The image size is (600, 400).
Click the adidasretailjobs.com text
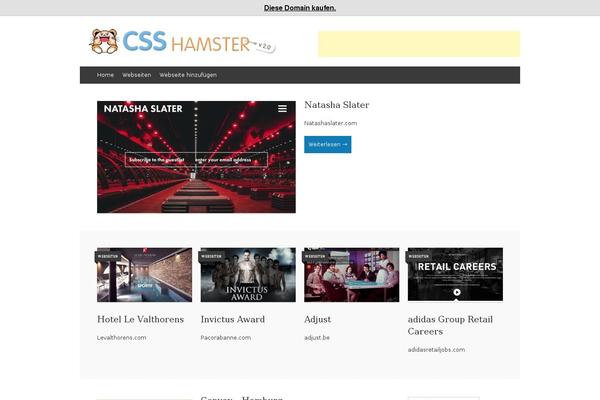(436, 349)
